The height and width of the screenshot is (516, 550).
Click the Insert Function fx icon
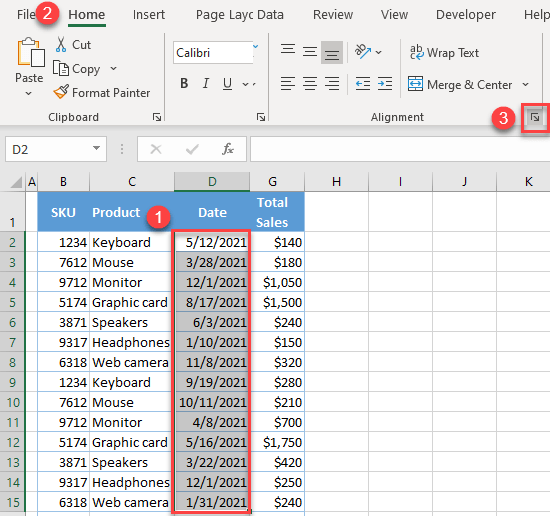228,149
